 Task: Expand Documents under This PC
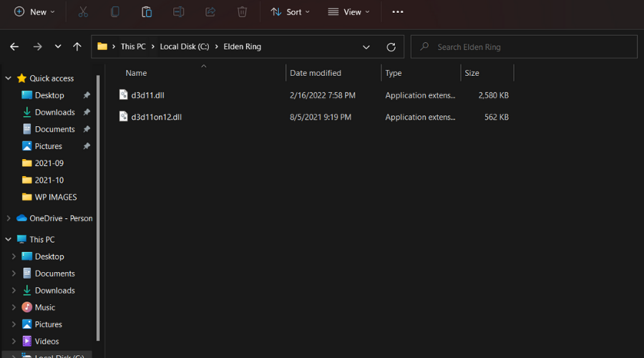coord(14,274)
